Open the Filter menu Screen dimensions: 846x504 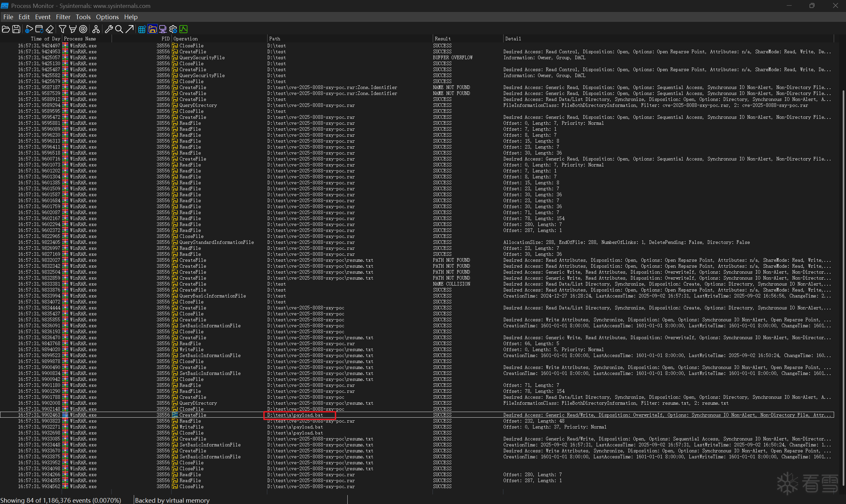63,17
